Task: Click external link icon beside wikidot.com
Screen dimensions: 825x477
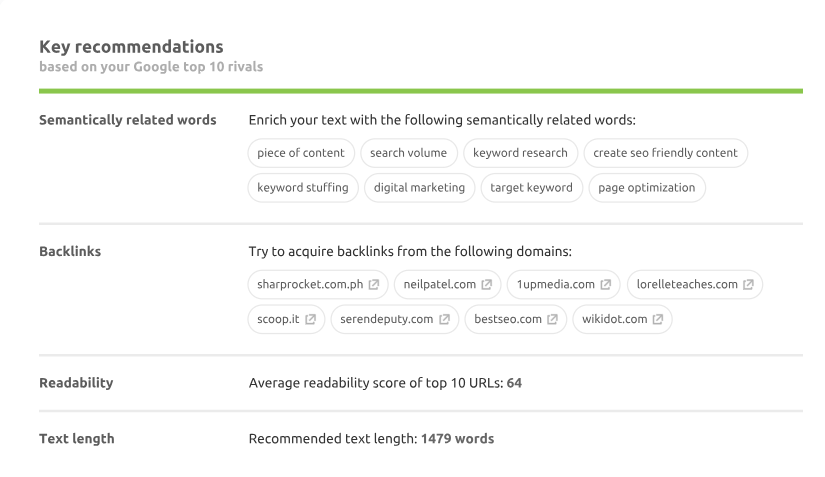Action: point(658,320)
